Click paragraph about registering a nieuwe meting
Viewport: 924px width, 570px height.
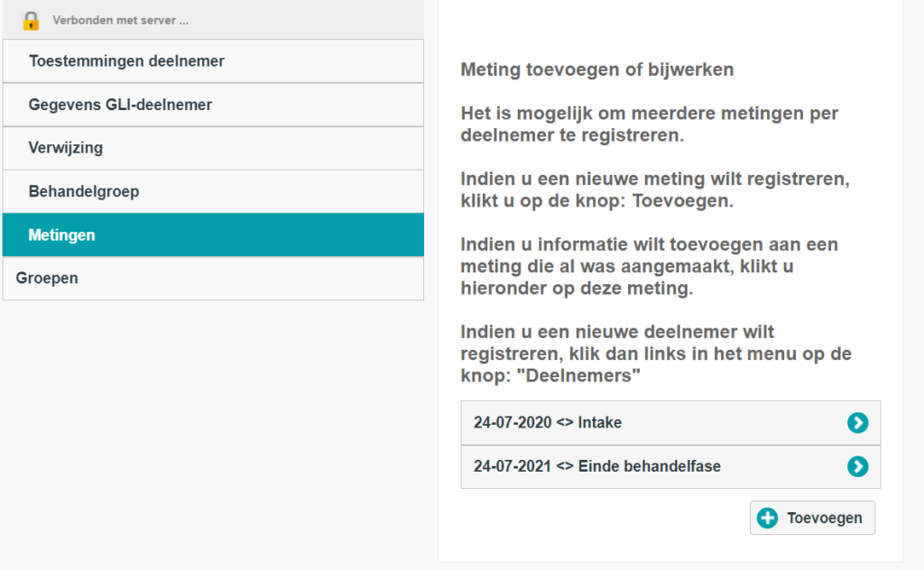coord(653,189)
